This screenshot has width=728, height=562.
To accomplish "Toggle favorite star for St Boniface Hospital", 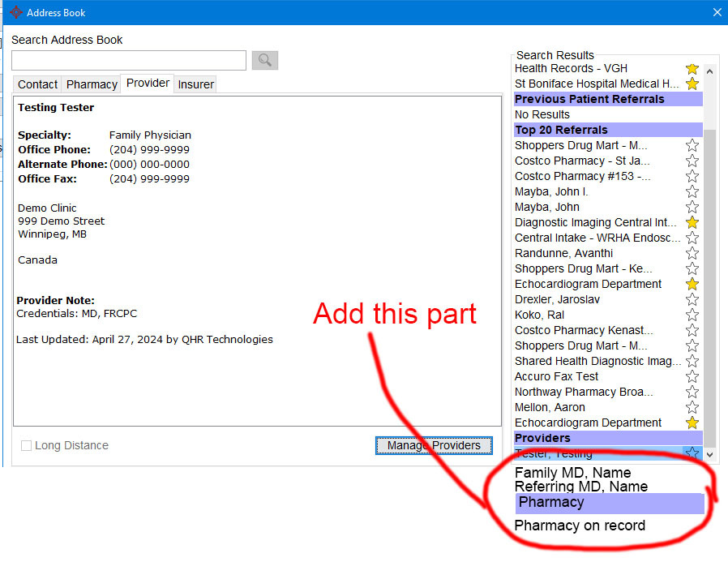I will pos(692,84).
